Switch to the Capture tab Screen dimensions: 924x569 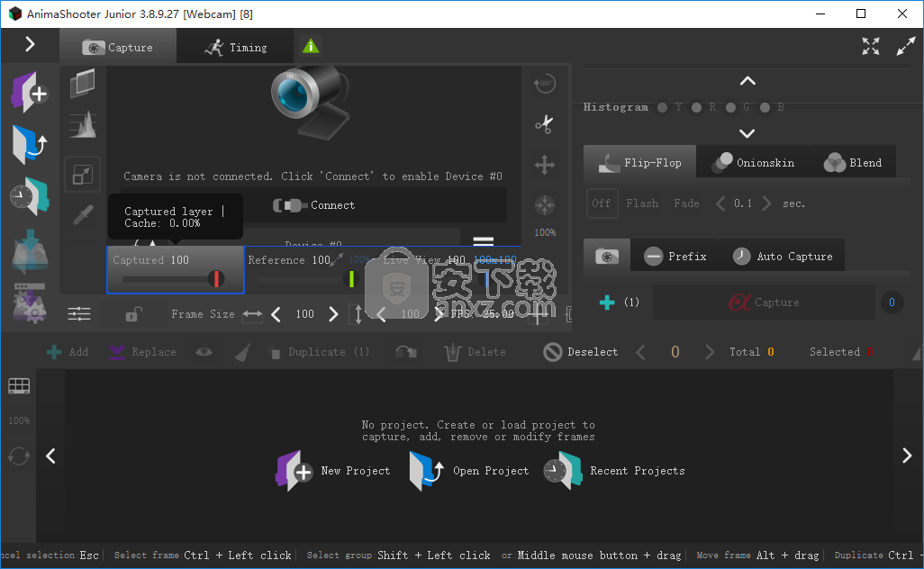[x=118, y=47]
